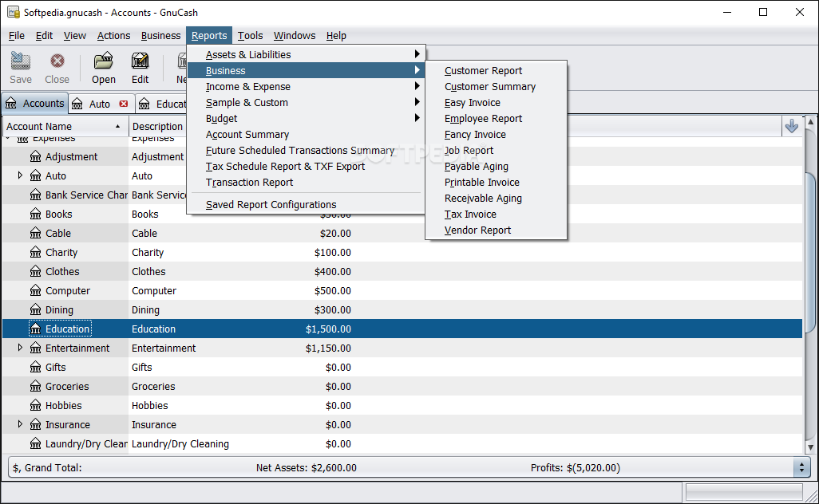Click the bank icon of the Computer account
Viewport: 819px width, 504px height.
(x=35, y=290)
